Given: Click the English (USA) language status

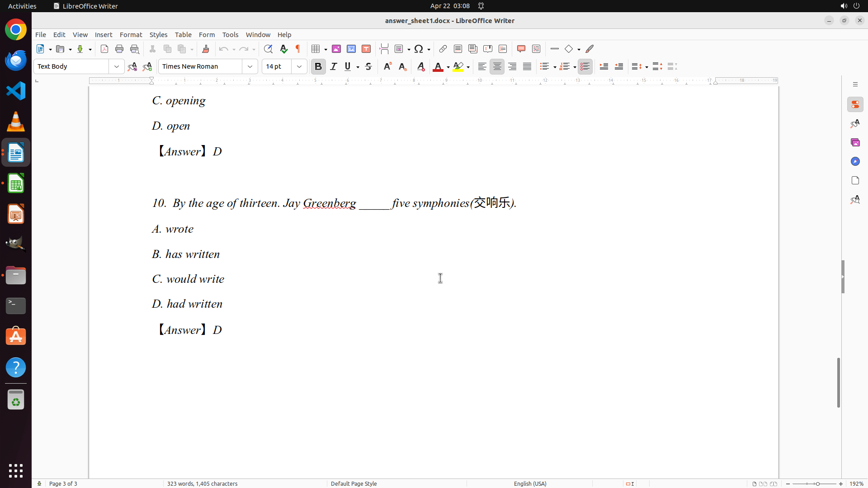Looking at the screenshot, I should (x=530, y=483).
